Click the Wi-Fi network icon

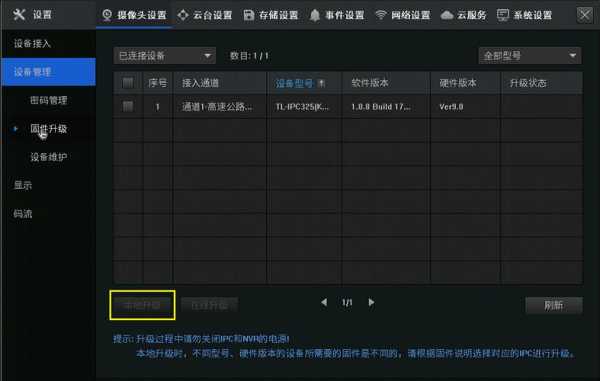coord(381,15)
